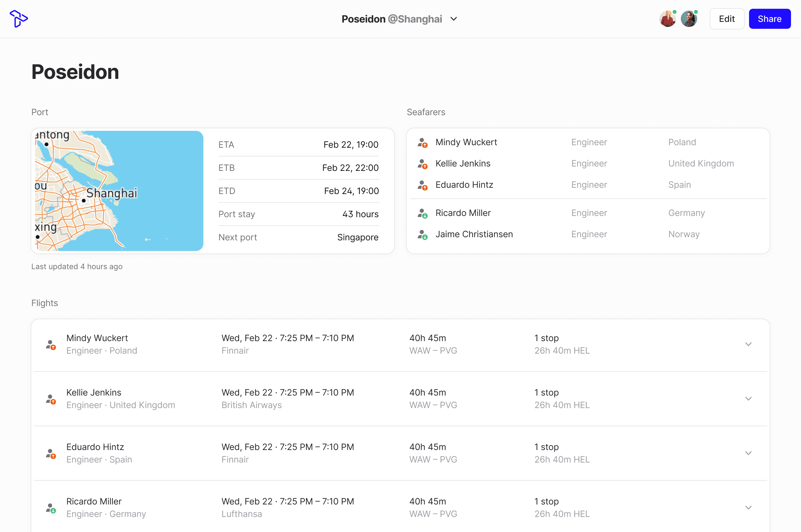Click the second user avatar in header
Image resolution: width=801 pixels, height=532 pixels.
689,19
